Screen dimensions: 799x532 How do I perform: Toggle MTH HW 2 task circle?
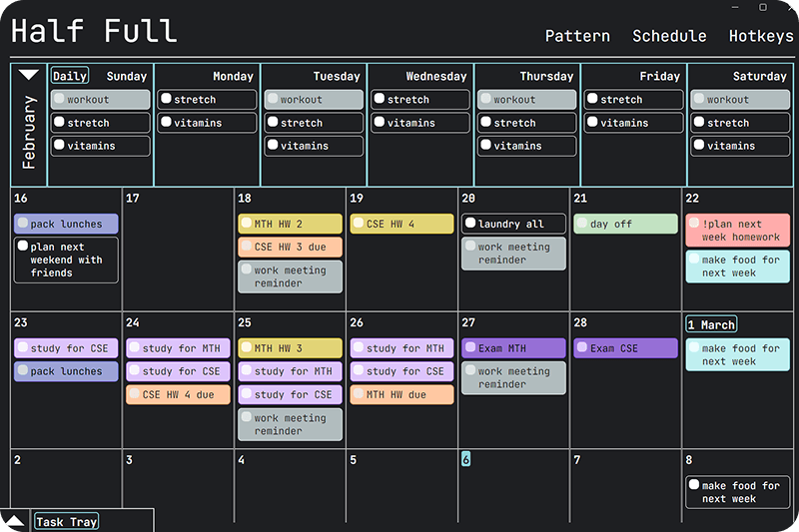pos(246,223)
